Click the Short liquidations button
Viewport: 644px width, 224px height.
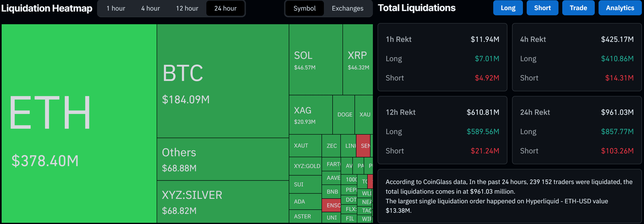tap(542, 8)
